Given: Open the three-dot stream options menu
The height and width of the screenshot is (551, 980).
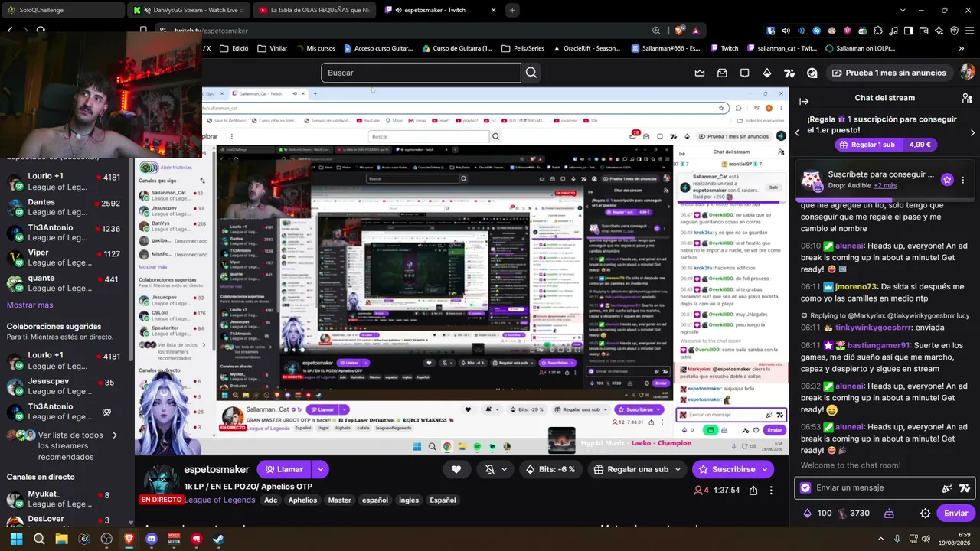Looking at the screenshot, I should click(771, 490).
